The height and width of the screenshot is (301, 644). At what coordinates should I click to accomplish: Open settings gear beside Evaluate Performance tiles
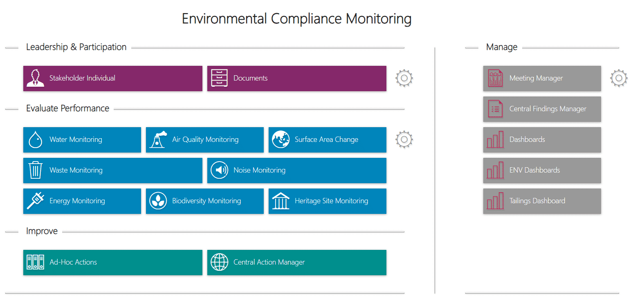click(404, 139)
